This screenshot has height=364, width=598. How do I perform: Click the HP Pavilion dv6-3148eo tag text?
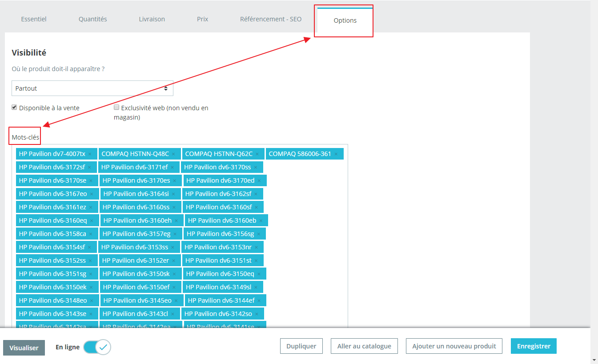tap(53, 300)
